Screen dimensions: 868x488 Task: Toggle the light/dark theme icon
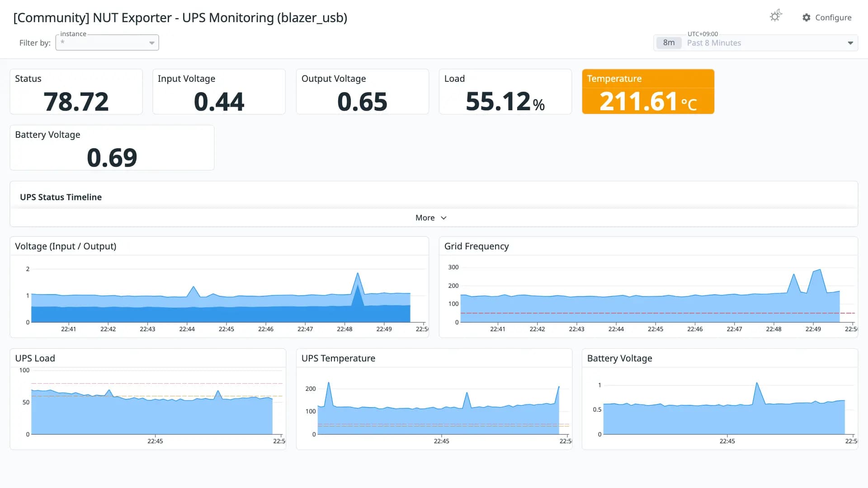(775, 16)
